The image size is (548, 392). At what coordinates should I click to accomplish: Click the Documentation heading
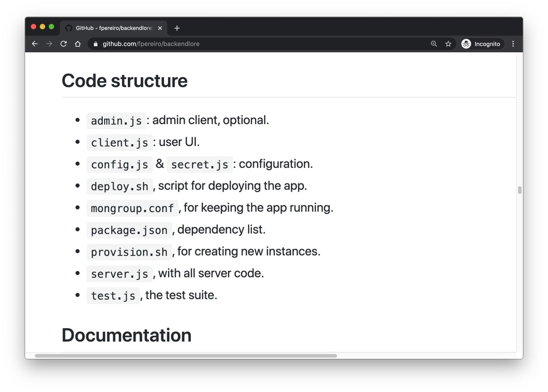click(126, 335)
